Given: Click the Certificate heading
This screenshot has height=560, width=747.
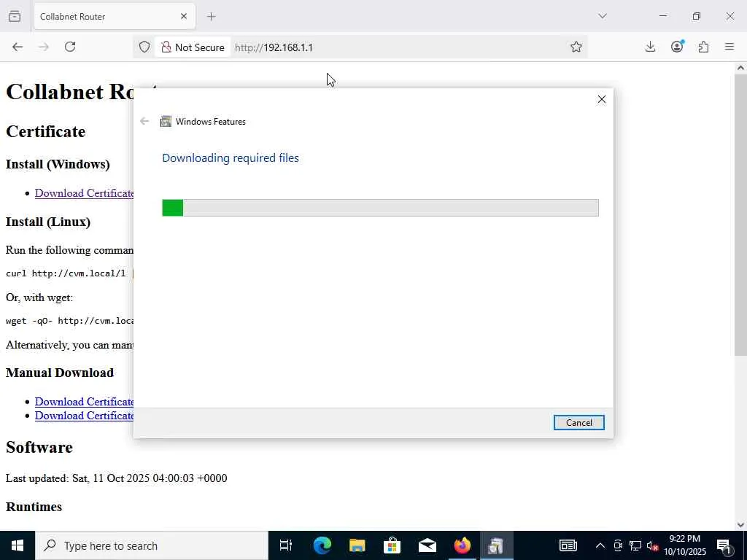Looking at the screenshot, I should click(x=46, y=131).
